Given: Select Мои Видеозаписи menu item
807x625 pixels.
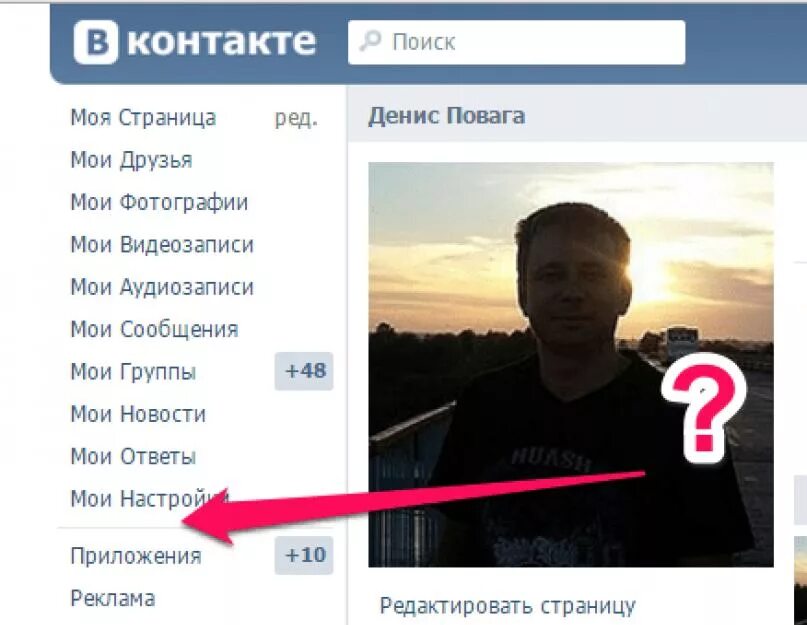Looking at the screenshot, I should point(162,245).
